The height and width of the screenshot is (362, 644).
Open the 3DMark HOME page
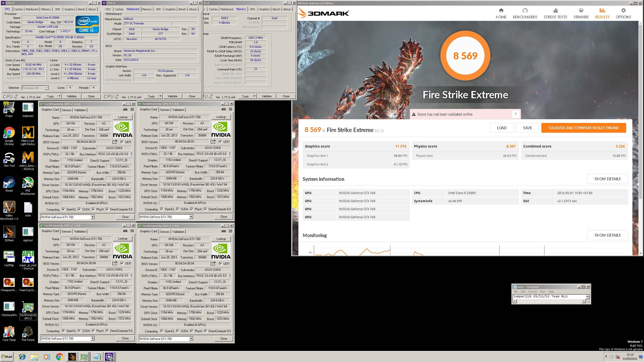click(501, 14)
